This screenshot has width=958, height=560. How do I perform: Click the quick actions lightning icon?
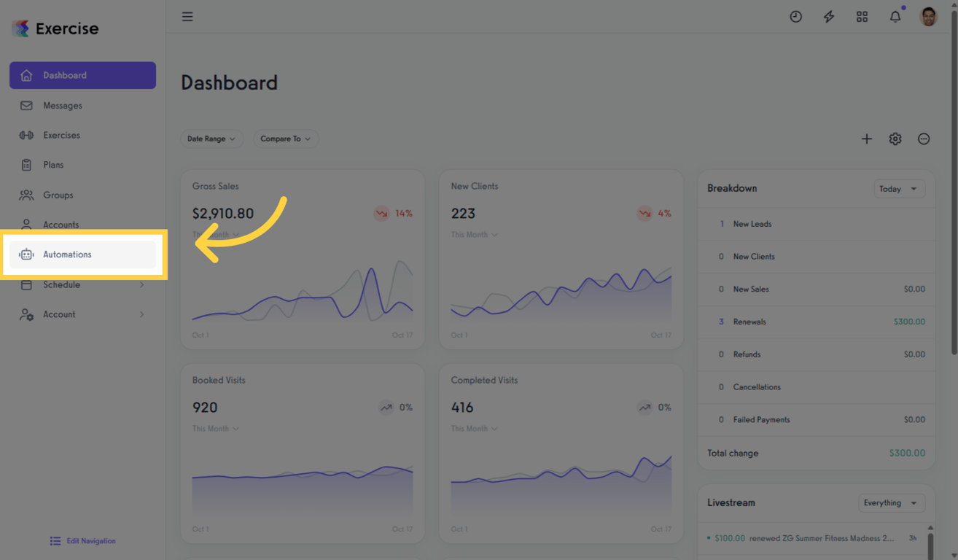point(829,16)
